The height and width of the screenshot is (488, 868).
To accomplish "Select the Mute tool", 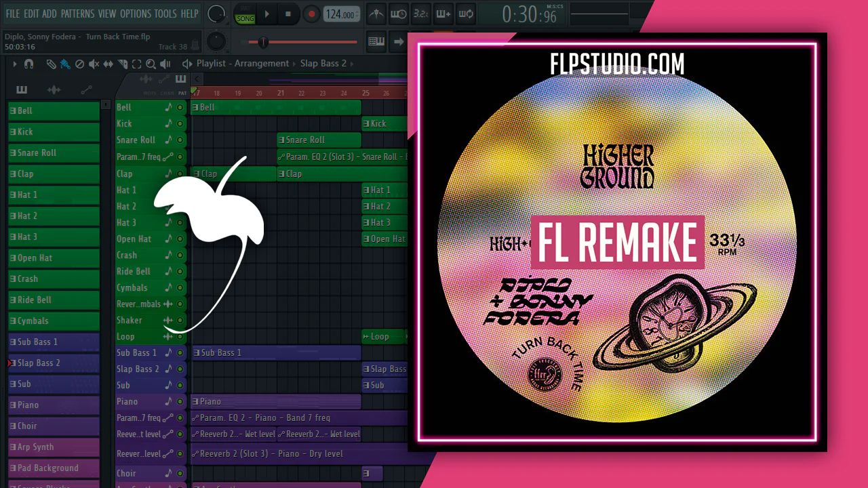I will [94, 64].
